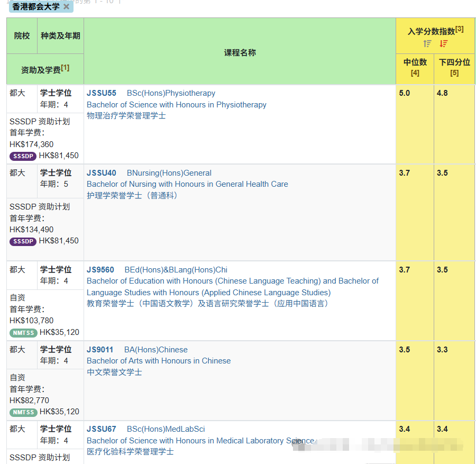Open BEd(Hons)&BLang(Hons)Chi short title link
This screenshot has width=476, height=464.
coord(176,270)
